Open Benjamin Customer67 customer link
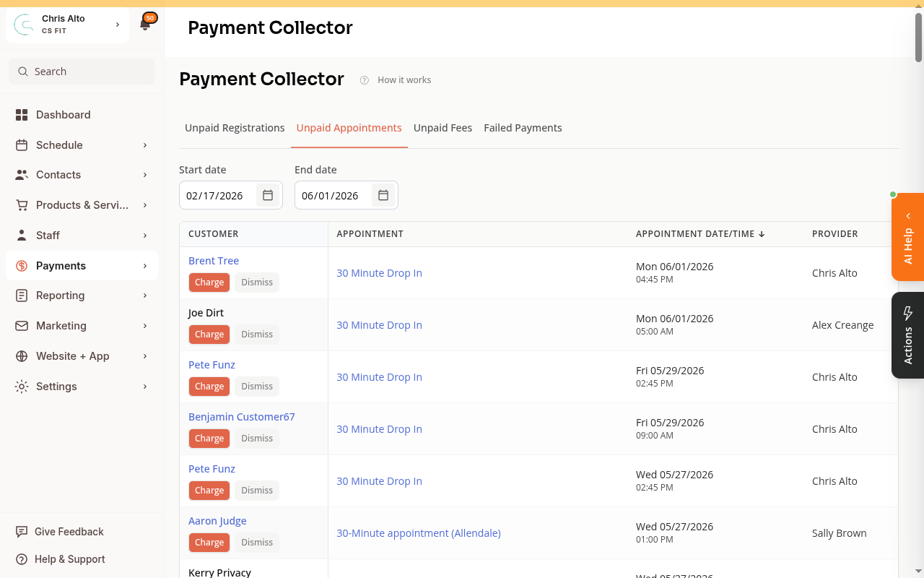 pyautogui.click(x=242, y=417)
